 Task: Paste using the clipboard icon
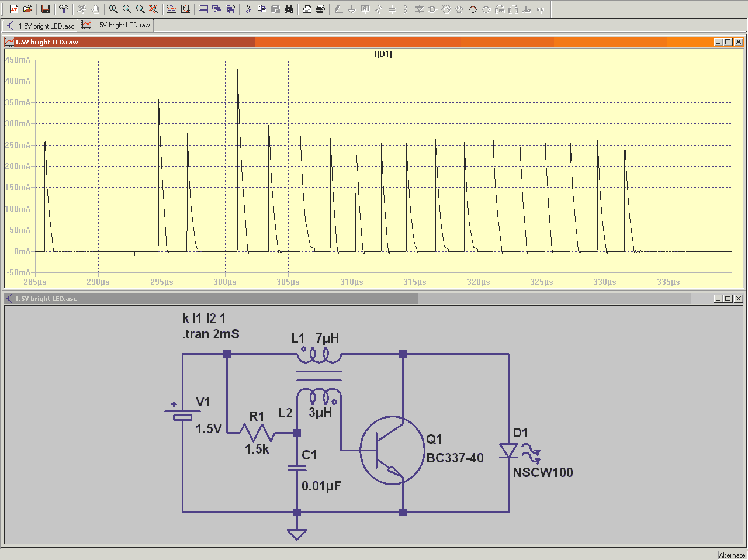(x=275, y=9)
